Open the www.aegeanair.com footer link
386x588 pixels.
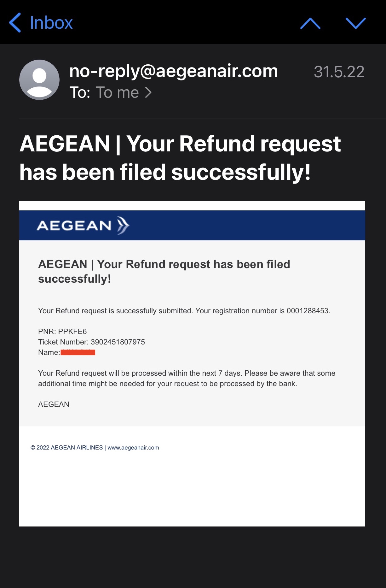pos(133,448)
